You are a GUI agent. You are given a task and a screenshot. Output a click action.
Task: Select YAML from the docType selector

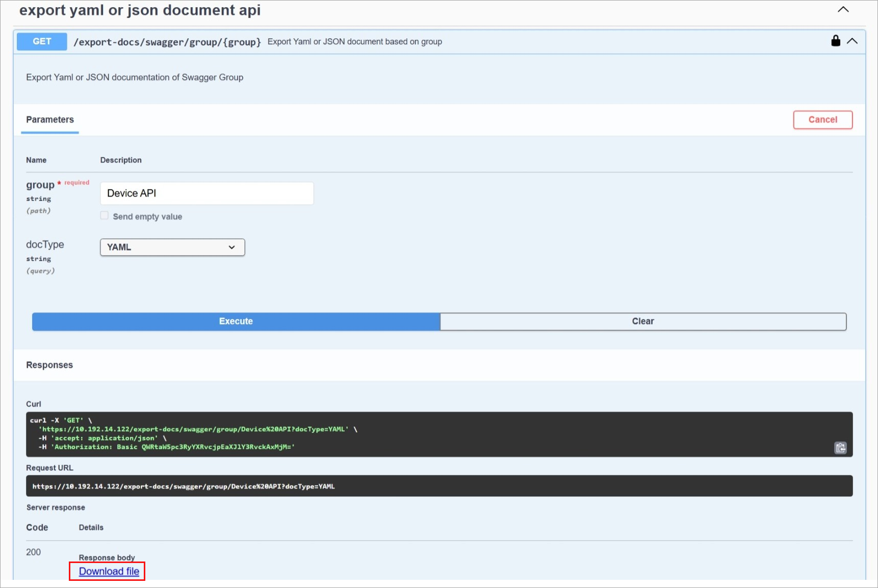tap(172, 247)
